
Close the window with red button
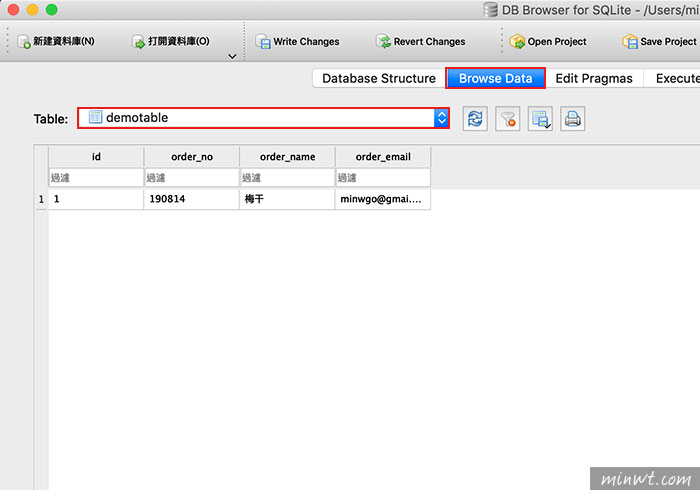pyautogui.click(x=13, y=9)
